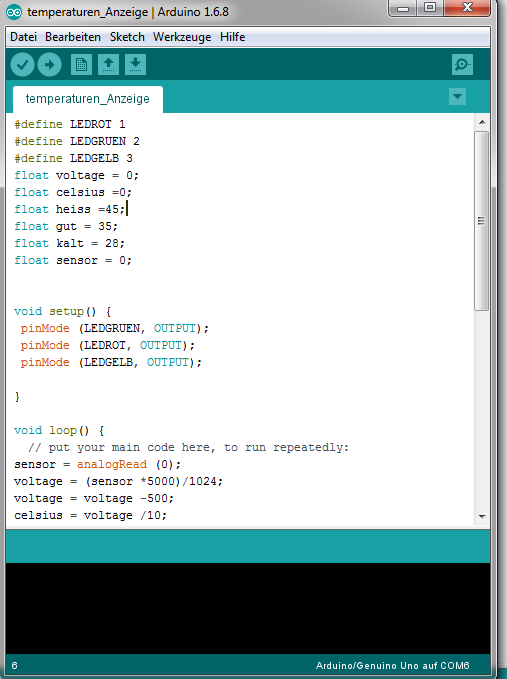Screen dimensions: 507x679
Task: Place the cursor after 'float sensor = 0;'
Action: pos(132,260)
